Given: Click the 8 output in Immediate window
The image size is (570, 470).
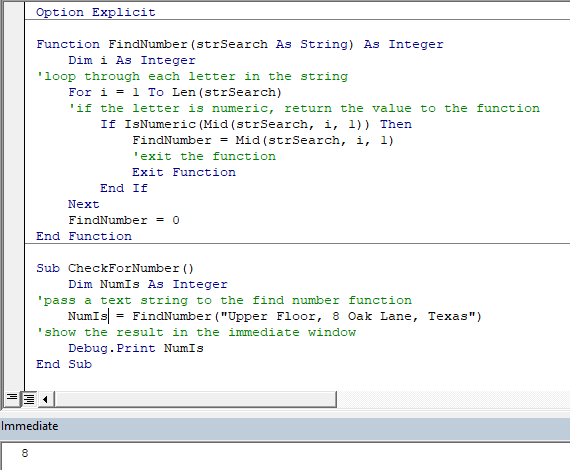Looking at the screenshot, I should (x=24, y=453).
